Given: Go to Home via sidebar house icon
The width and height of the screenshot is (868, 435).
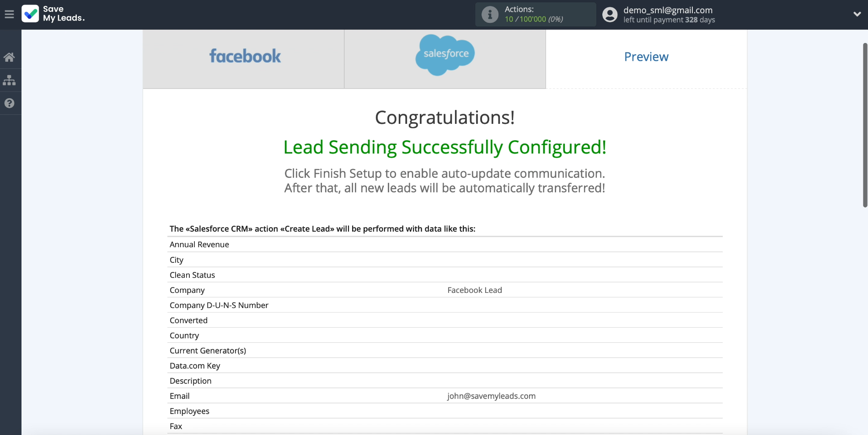Looking at the screenshot, I should [x=9, y=57].
